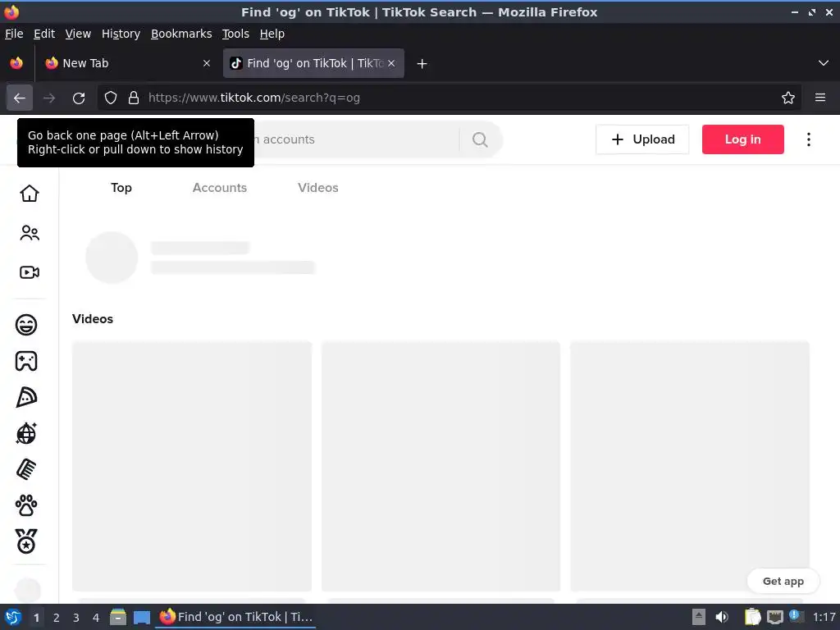Expand the list all tabs chevron
This screenshot has height=630, width=840.
click(x=824, y=63)
